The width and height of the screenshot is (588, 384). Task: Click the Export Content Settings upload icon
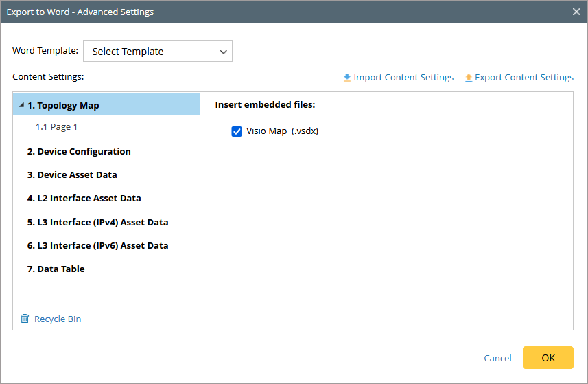[x=469, y=78]
